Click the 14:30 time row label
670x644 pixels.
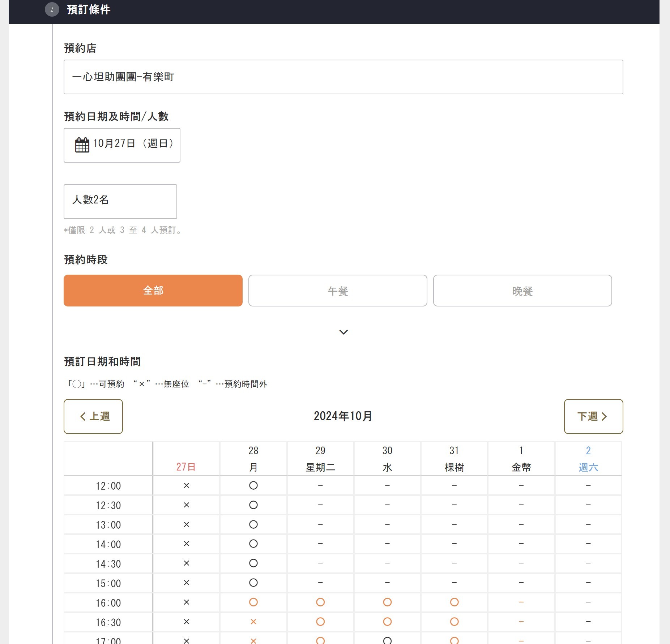(108, 564)
